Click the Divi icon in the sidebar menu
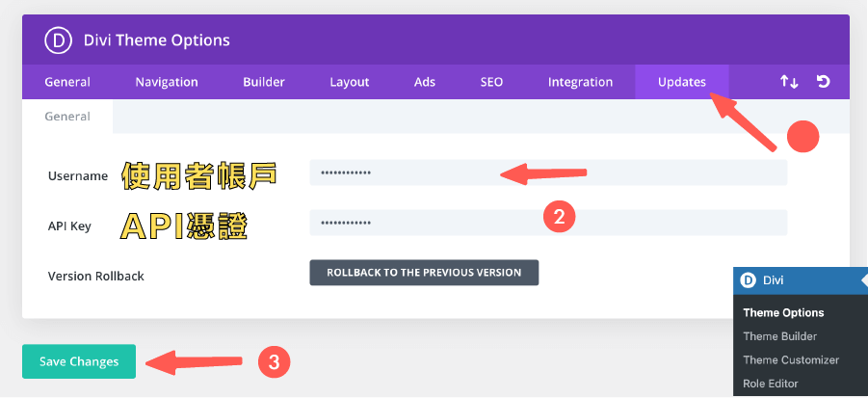The image size is (868, 398). pos(748,280)
